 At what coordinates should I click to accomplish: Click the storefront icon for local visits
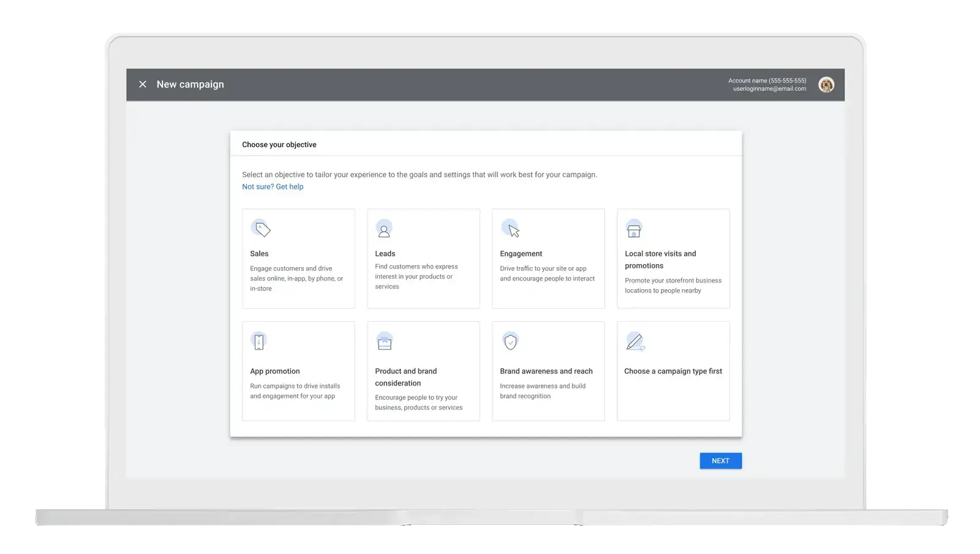(x=634, y=230)
